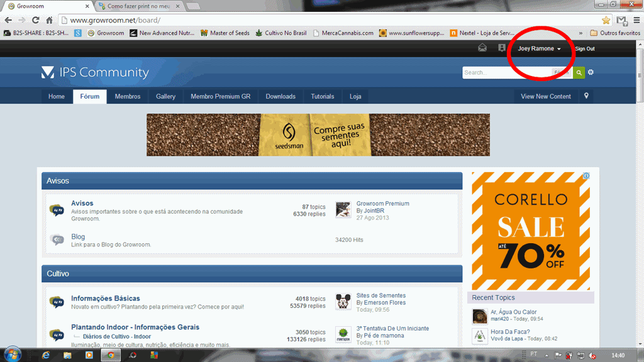The width and height of the screenshot is (644, 362).
Task: Open the google bookmark icon in the bar
Action: (x=77, y=33)
